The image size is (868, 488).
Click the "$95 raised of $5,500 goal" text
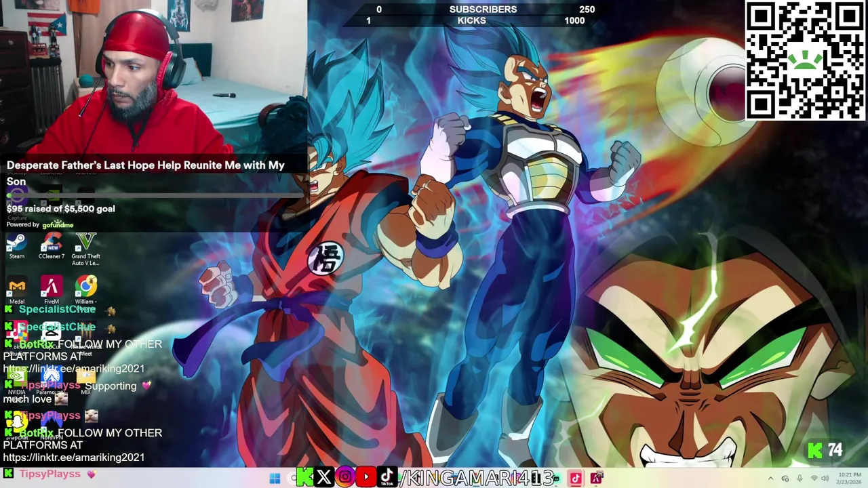click(60, 209)
